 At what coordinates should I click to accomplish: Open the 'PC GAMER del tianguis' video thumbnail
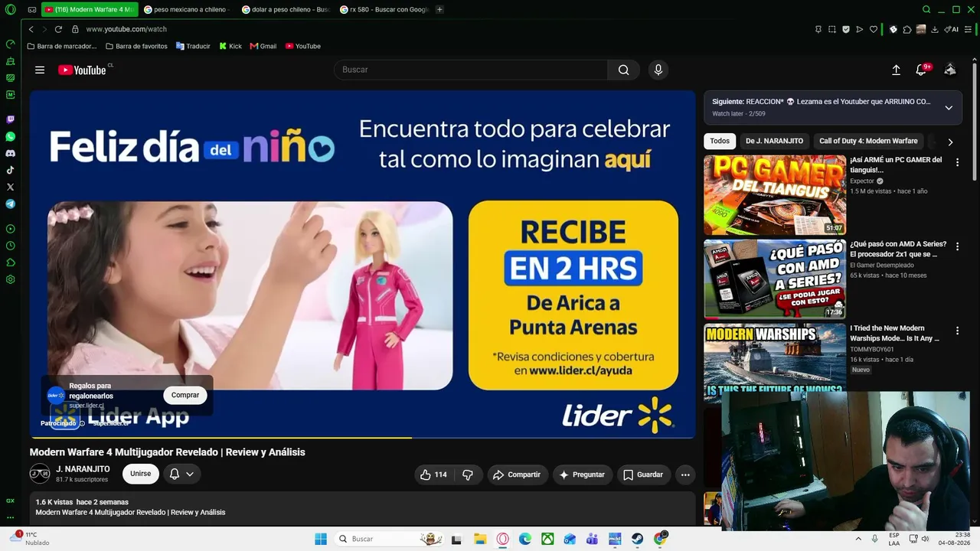point(775,195)
